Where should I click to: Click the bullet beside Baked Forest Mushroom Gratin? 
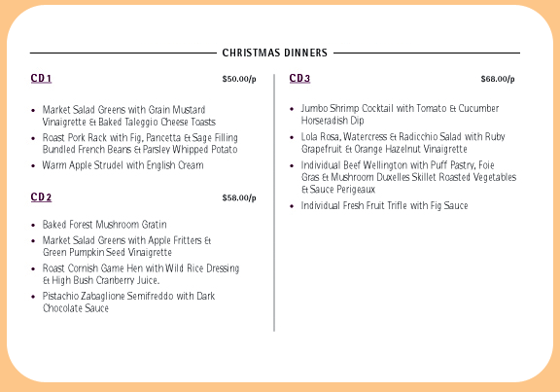tap(33, 225)
